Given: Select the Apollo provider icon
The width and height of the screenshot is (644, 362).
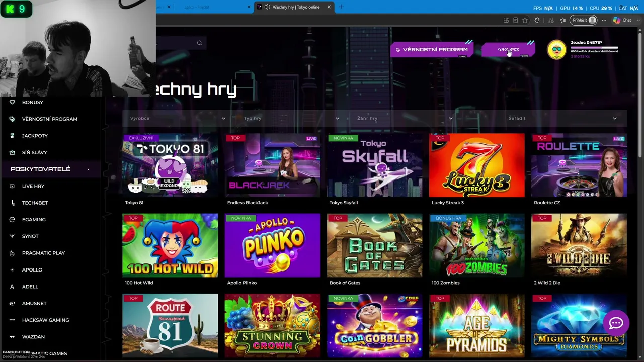Looking at the screenshot, I should click(12, 270).
